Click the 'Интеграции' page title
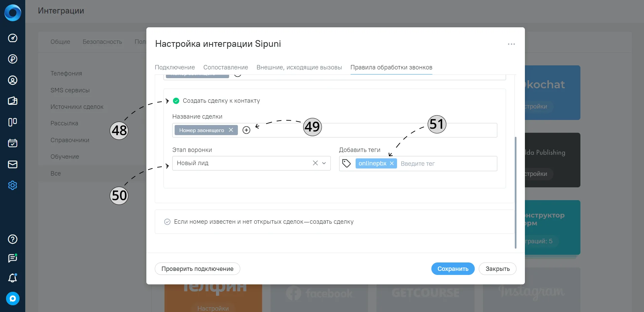 pyautogui.click(x=61, y=11)
